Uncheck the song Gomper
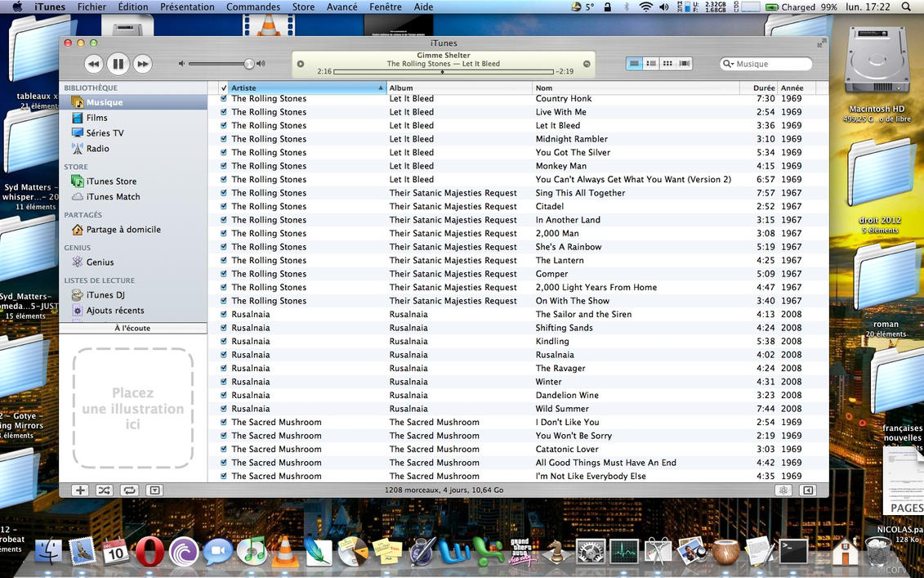The width and height of the screenshot is (924, 578). pos(223,274)
